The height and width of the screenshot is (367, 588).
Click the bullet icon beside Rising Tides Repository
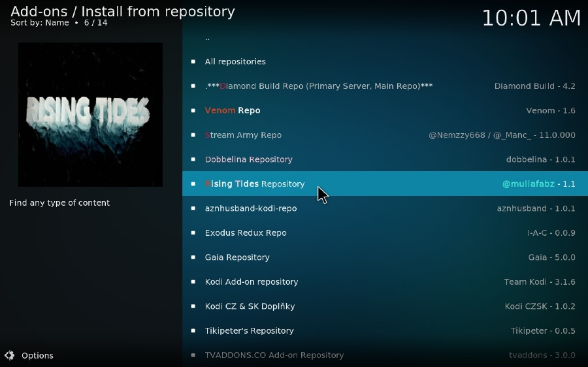pyautogui.click(x=193, y=183)
